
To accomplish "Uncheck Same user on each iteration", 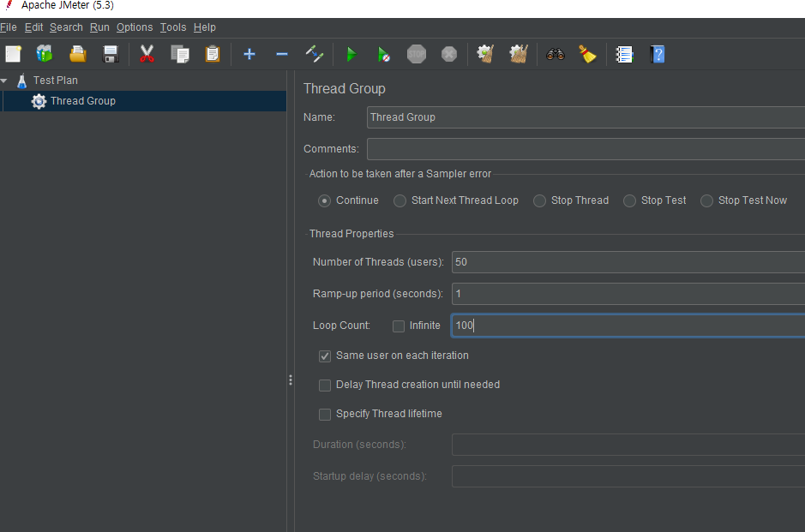I will (324, 356).
